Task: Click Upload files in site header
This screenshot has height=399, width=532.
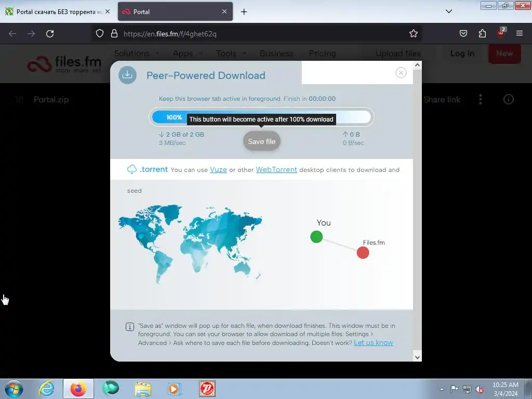Action: click(x=398, y=54)
